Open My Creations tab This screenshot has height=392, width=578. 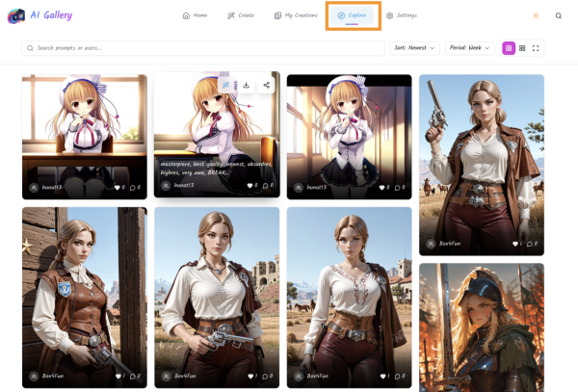[x=296, y=15]
